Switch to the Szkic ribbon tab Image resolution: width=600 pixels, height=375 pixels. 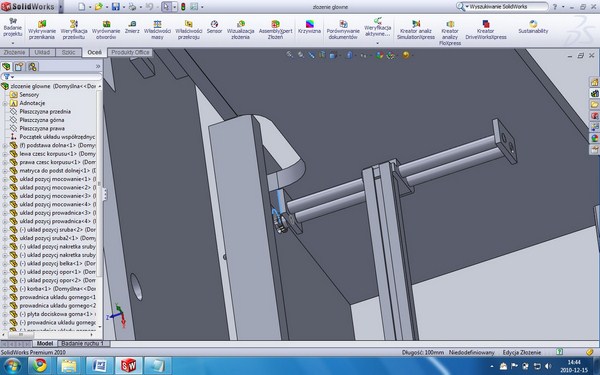68,52
